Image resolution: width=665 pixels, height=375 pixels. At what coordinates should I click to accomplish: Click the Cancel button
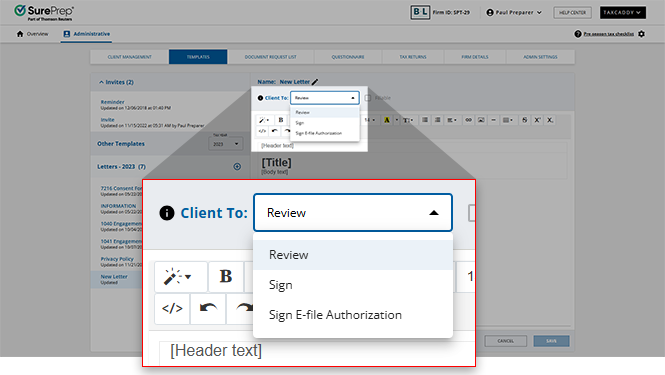(506, 341)
